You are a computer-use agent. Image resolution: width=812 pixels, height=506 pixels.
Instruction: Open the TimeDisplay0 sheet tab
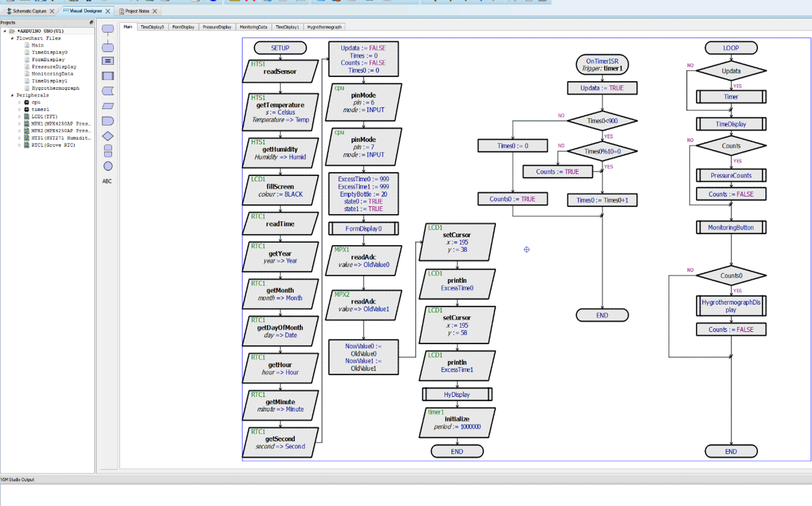(x=152, y=27)
